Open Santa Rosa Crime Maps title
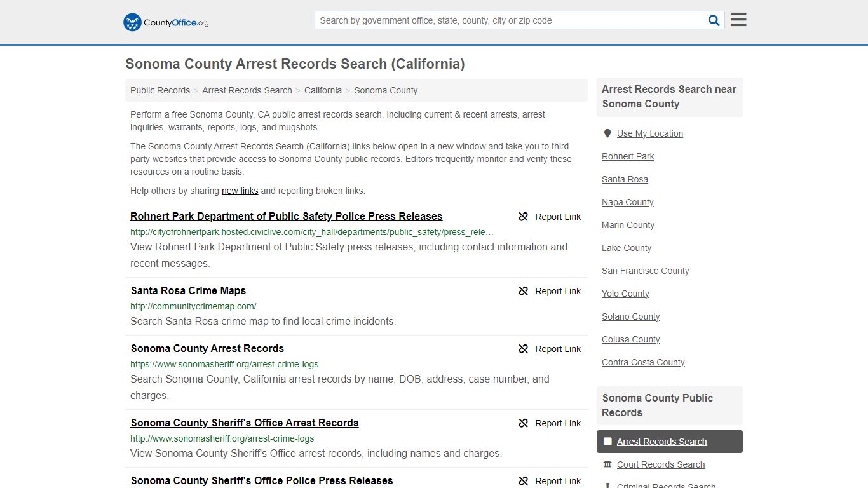 [x=188, y=290]
